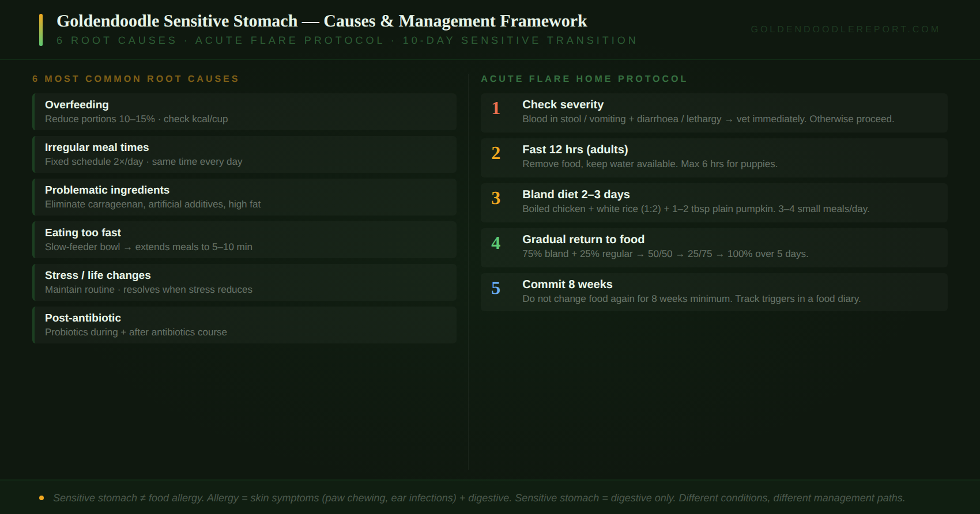
Task: Click the Stress / life changes card
Action: (244, 282)
